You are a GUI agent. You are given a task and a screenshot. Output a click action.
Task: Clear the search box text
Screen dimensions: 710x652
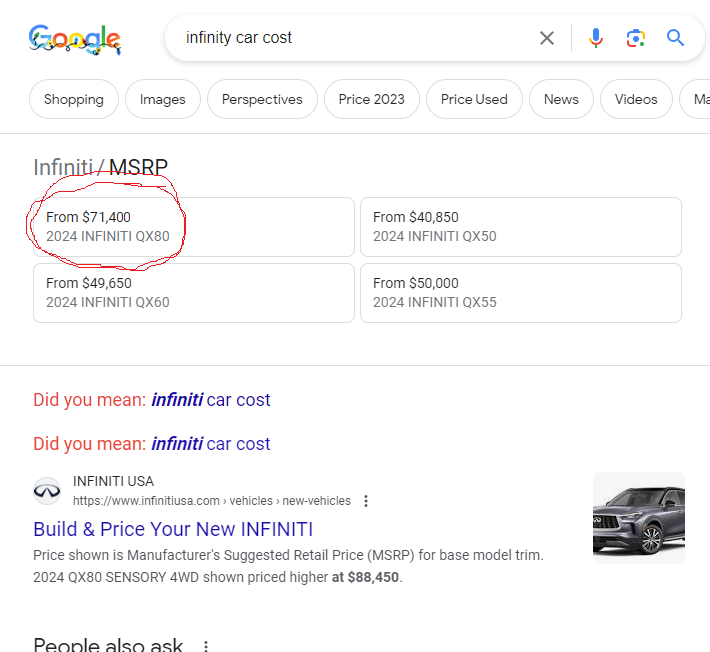[547, 38]
